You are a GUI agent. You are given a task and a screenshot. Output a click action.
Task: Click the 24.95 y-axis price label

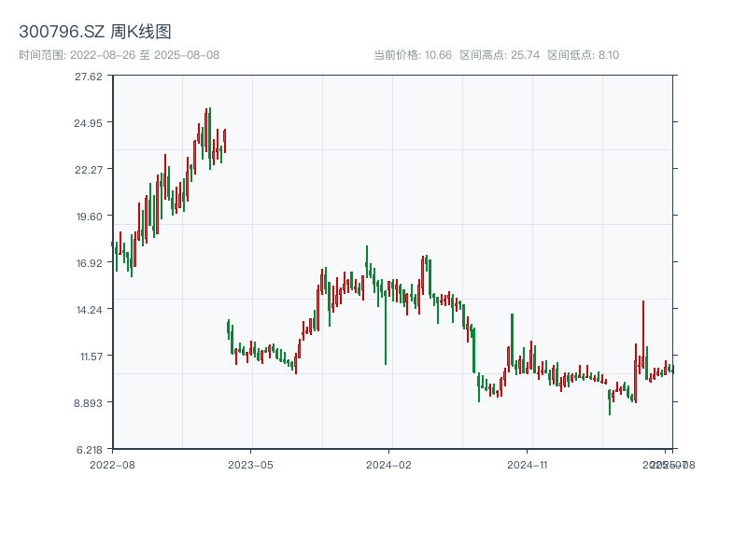(x=90, y=122)
